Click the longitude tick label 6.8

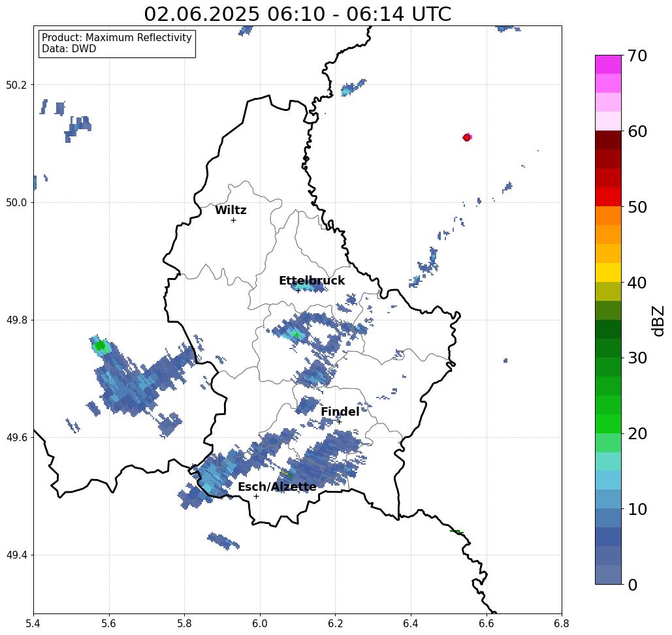click(x=562, y=623)
